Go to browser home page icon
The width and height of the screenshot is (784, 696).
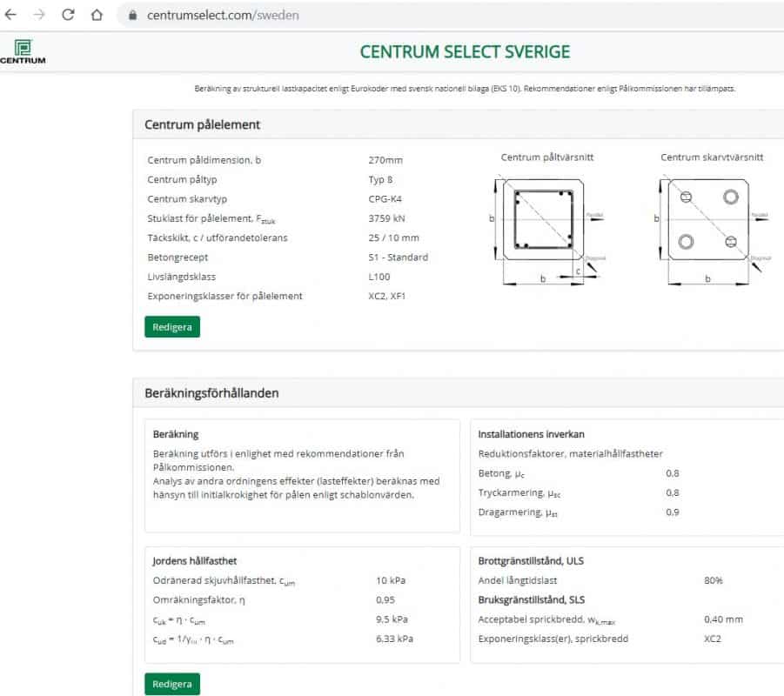97,16
